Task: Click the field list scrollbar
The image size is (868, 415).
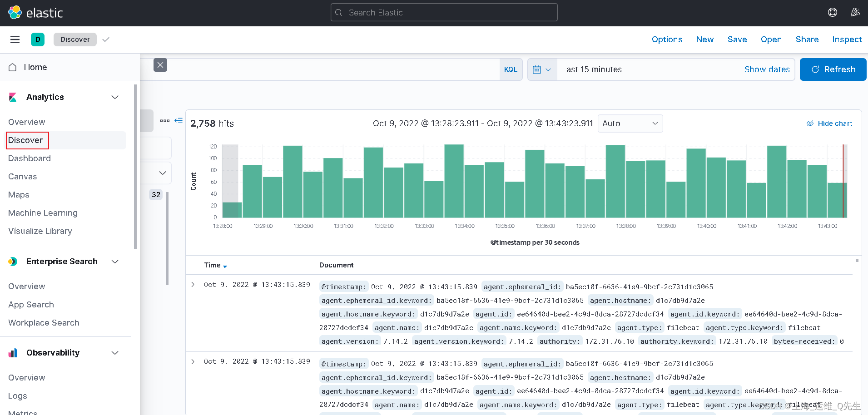Action: (167, 239)
